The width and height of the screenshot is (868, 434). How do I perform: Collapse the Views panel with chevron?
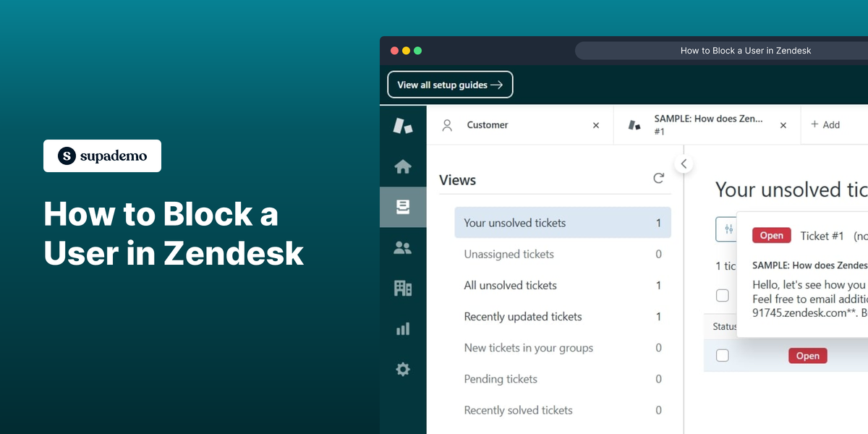click(684, 164)
